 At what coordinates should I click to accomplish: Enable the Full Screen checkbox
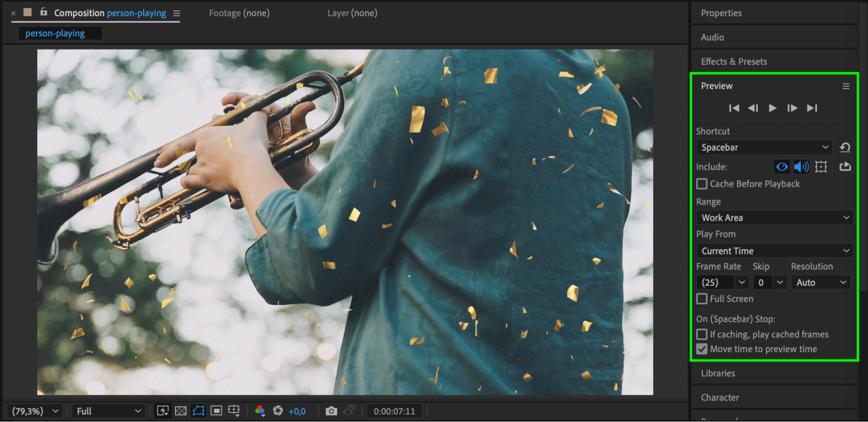[702, 299]
